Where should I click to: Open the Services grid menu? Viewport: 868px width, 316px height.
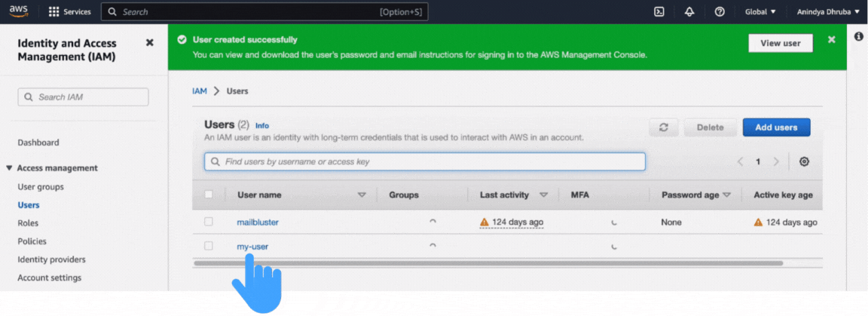click(x=70, y=11)
